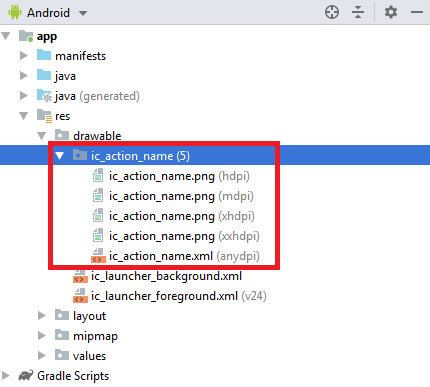Collapse the drawable folder
Viewport: 430px width, 387px height.
pyautogui.click(x=42, y=136)
